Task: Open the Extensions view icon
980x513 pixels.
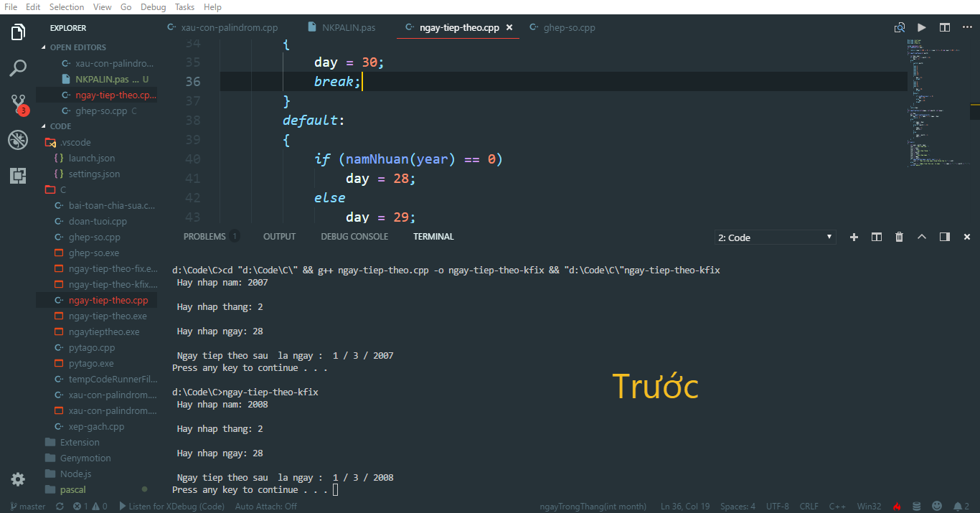Action: coord(17,175)
